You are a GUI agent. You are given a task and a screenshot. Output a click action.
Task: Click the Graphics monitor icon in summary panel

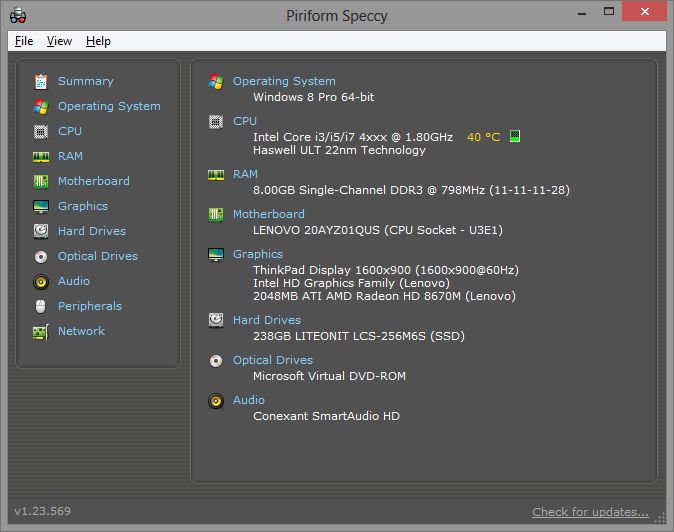coord(216,254)
